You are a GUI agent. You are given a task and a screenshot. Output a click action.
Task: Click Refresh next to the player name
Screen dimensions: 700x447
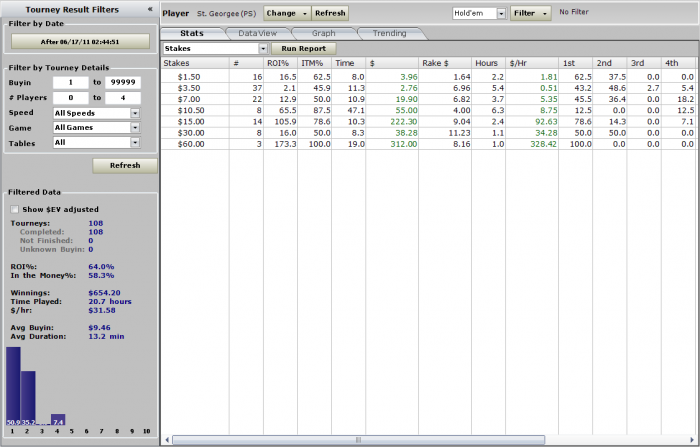tap(330, 13)
